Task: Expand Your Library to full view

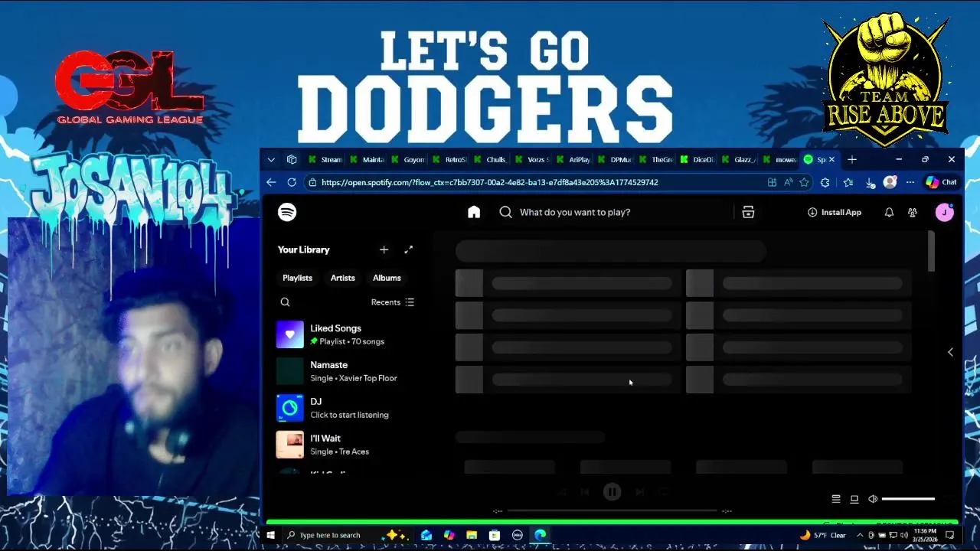Action: [409, 249]
